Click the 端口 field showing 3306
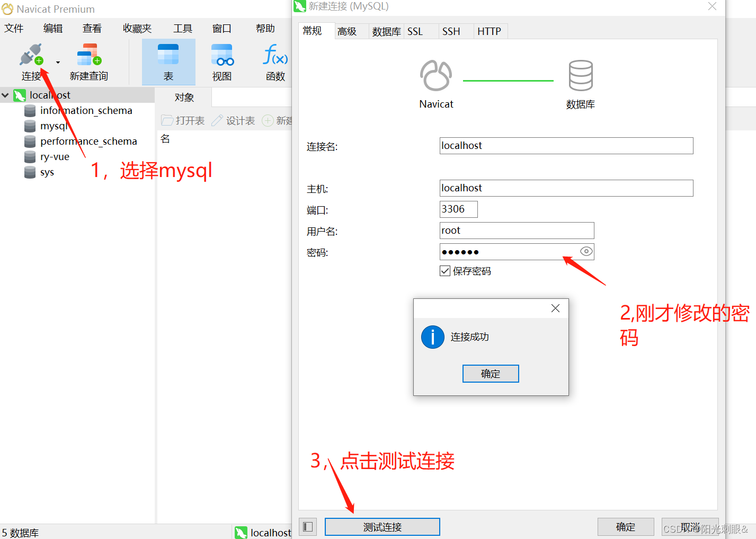Viewport: 756px width, 539px height. [459, 209]
